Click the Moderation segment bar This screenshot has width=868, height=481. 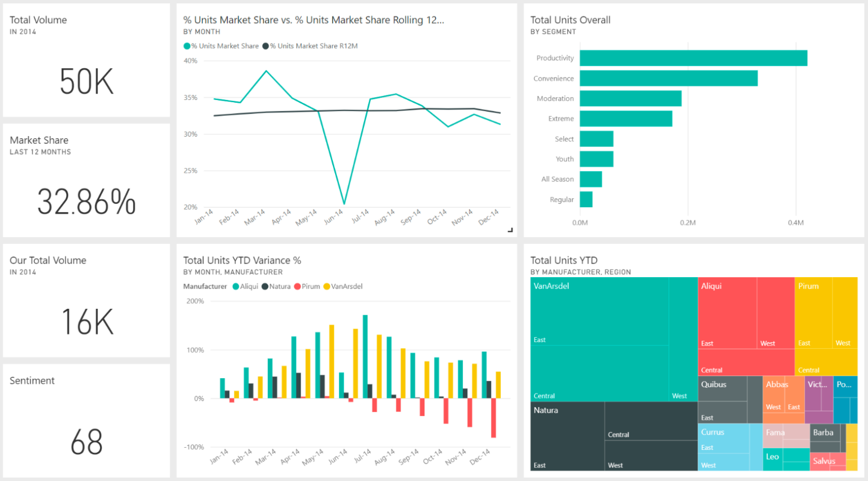630,98
